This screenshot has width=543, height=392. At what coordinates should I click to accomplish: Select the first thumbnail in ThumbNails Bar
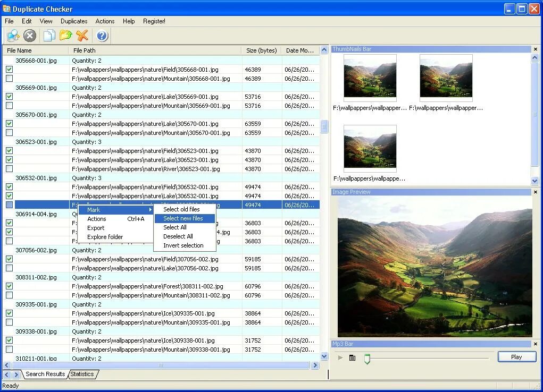370,78
